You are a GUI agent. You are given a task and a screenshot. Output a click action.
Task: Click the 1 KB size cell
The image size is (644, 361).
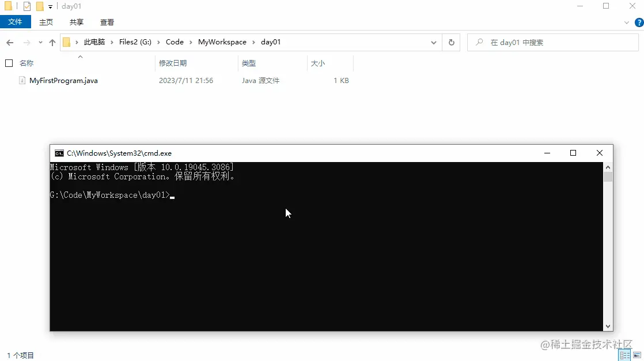(x=341, y=81)
